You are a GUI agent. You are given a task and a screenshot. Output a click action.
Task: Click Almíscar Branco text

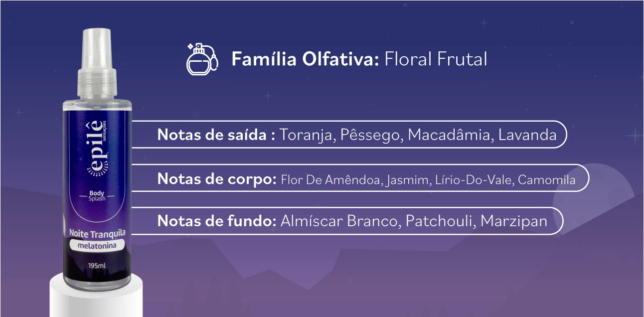(338, 221)
